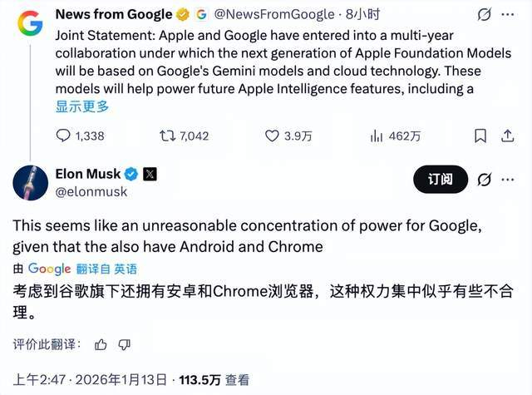
Task: Rate translation with thumbs up
Action: coord(101,344)
